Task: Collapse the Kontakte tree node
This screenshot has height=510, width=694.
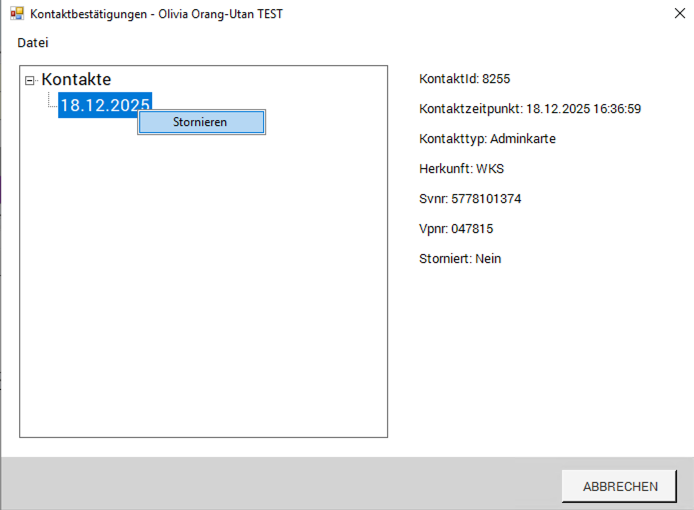Action: (30, 80)
